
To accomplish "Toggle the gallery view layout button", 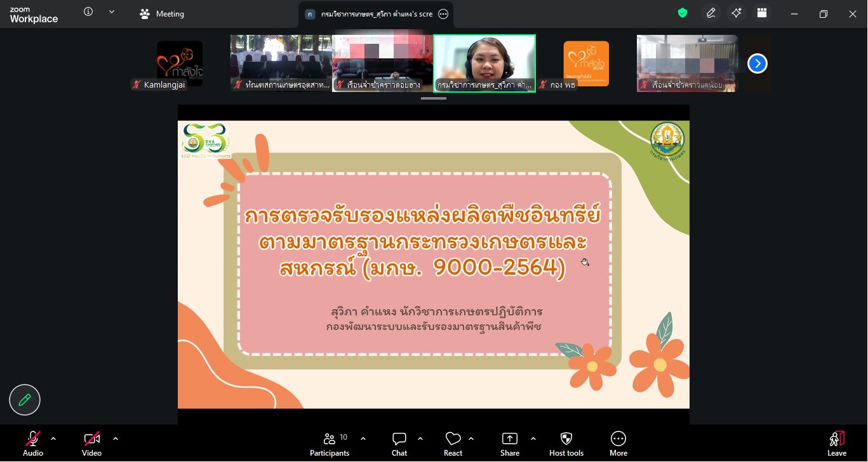I will point(762,13).
